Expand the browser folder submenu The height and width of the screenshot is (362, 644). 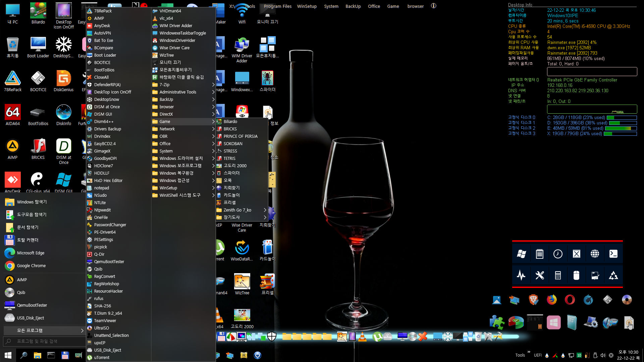[x=183, y=107]
